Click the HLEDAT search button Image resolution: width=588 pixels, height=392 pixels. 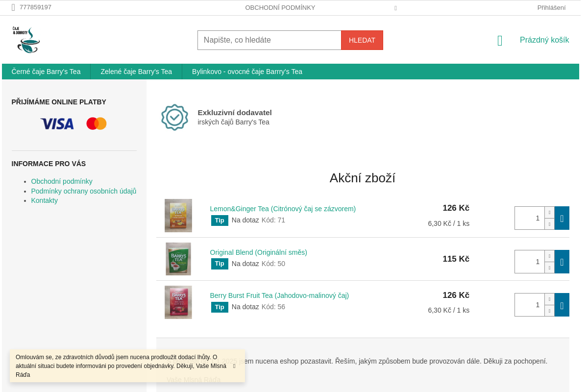point(362,40)
